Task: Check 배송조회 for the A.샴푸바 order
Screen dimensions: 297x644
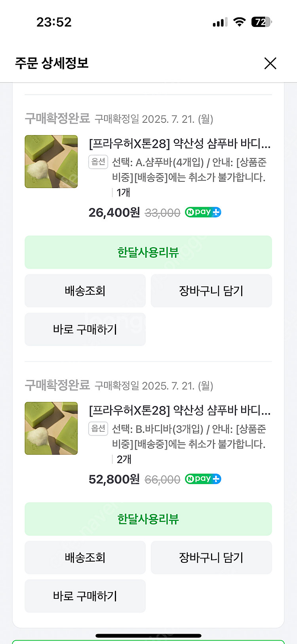Action: coord(85,291)
